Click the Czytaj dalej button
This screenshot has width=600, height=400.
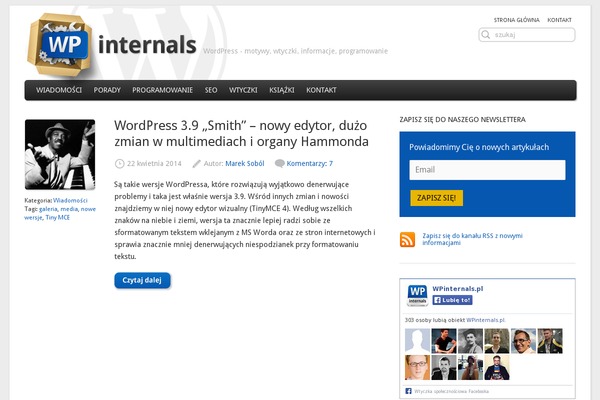[x=142, y=281]
